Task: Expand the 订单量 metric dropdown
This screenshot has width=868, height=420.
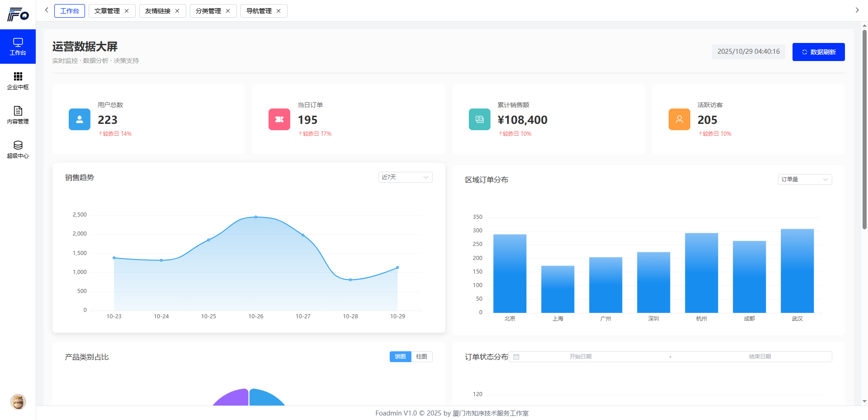Action: 805,179
